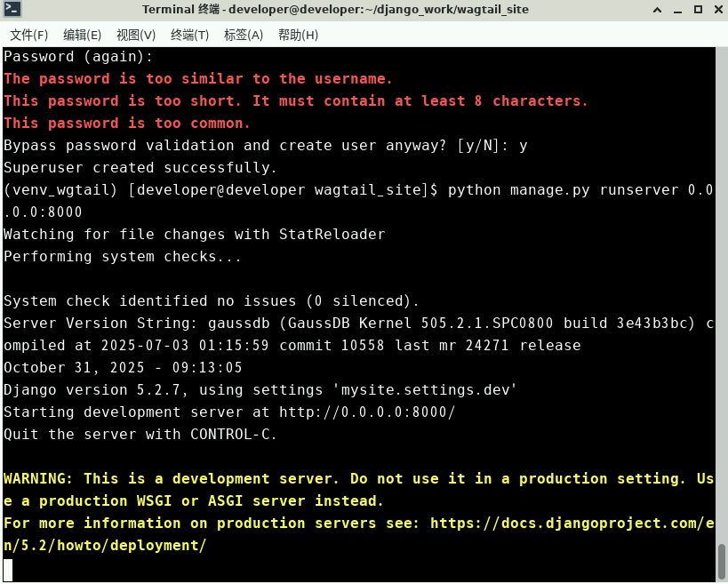Open the 视图(V) menu
This screenshot has height=584, width=728.
pyautogui.click(x=136, y=35)
